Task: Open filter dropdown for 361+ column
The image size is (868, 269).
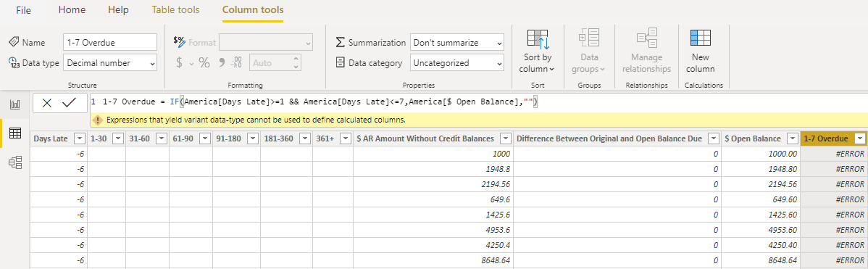Action: click(345, 138)
